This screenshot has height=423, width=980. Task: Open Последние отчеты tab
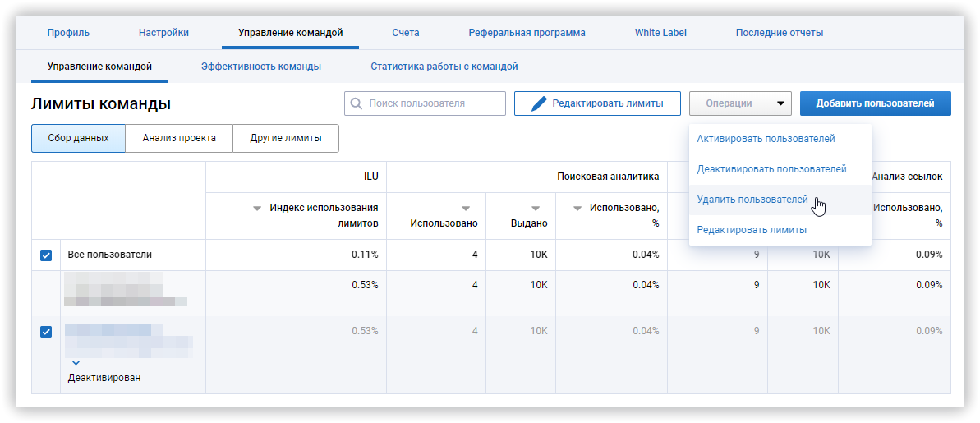point(780,33)
